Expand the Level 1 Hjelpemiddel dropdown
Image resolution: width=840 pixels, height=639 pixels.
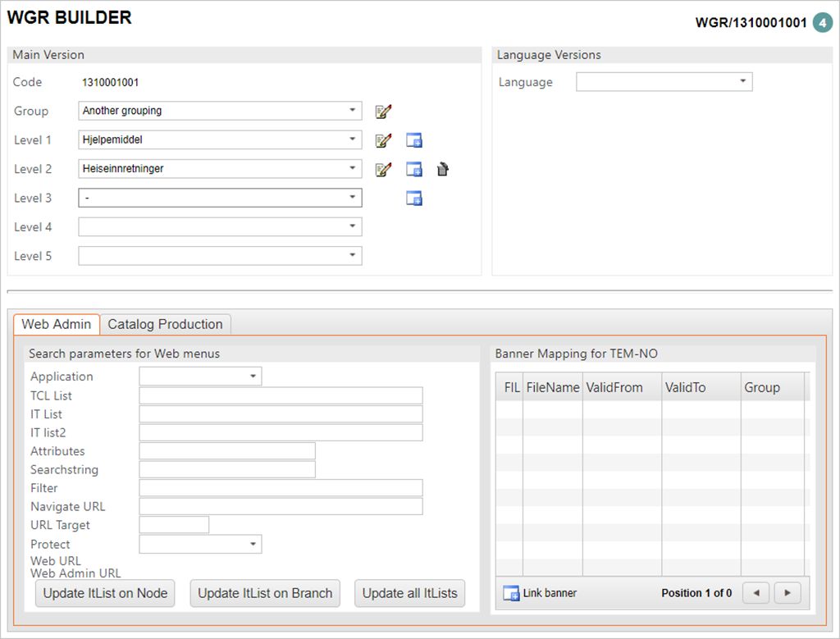click(352, 140)
